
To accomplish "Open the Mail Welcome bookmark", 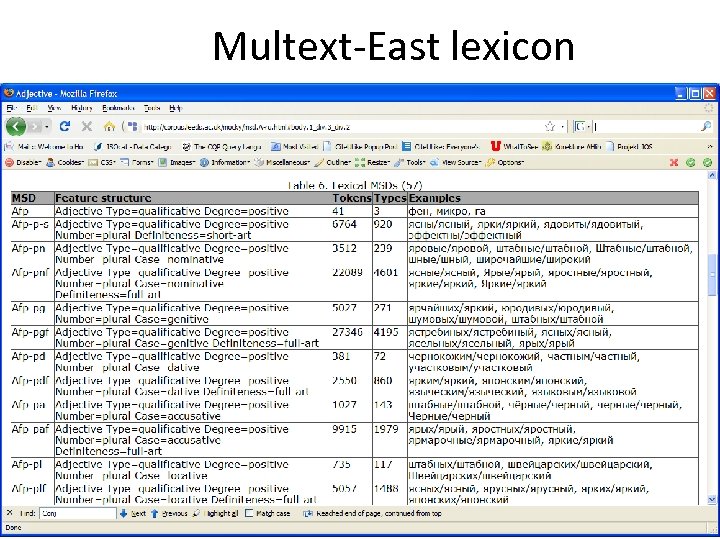I will [x=45, y=147].
